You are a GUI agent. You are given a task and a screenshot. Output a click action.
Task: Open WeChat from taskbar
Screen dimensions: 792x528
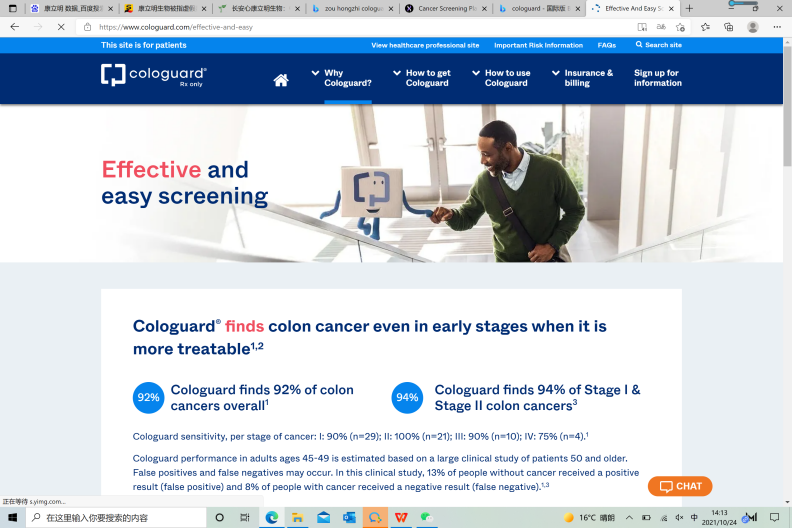pyautogui.click(x=427, y=517)
